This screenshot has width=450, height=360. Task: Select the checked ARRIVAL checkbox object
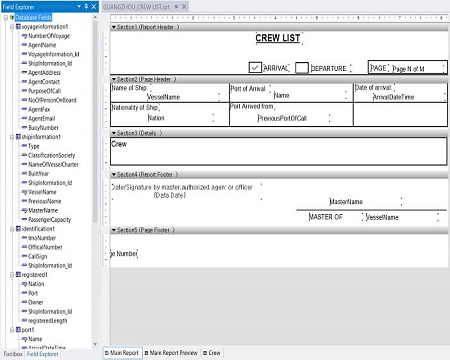tap(255, 68)
